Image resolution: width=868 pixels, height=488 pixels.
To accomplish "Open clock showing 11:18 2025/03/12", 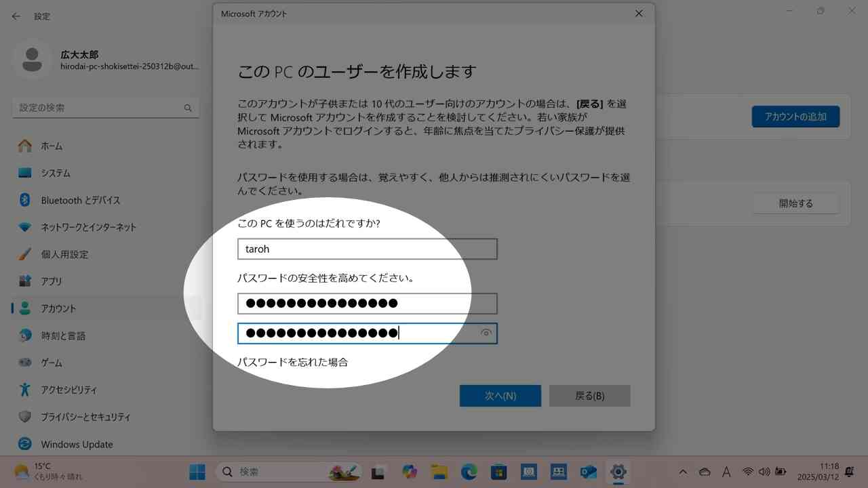I will pos(819,472).
